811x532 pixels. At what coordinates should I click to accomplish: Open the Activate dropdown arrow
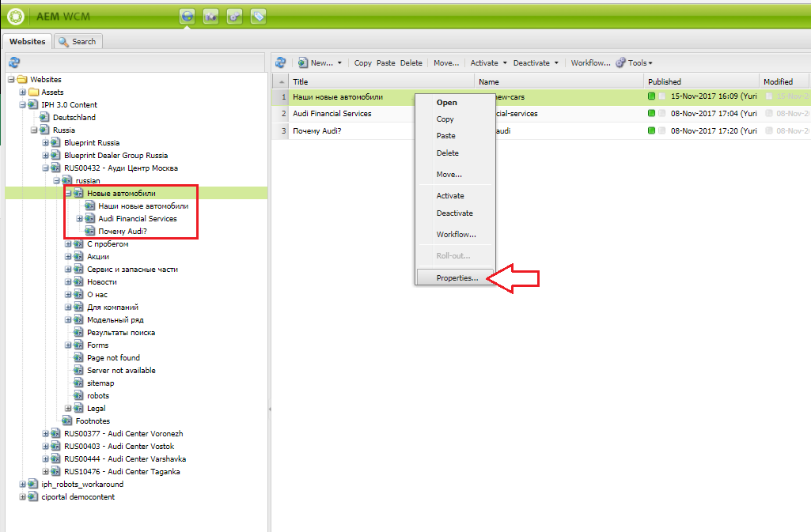(505, 63)
